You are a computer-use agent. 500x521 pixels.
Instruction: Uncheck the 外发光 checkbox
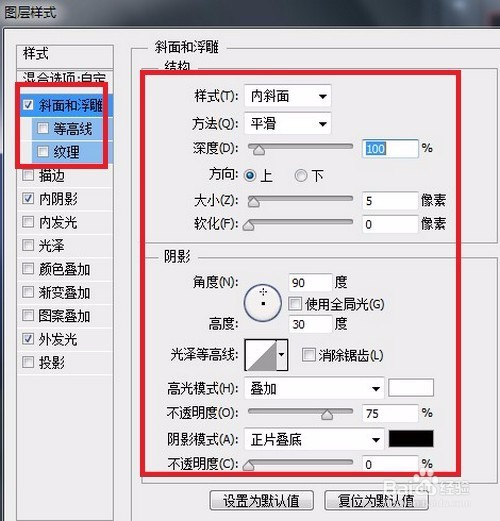pos(28,339)
